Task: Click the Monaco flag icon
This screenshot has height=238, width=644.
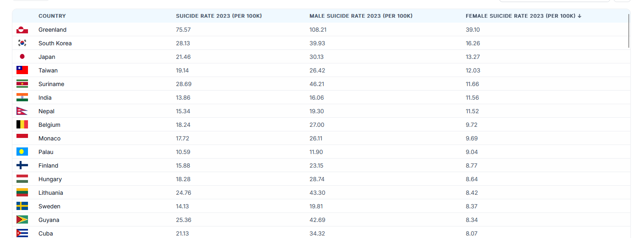Action: pyautogui.click(x=22, y=138)
